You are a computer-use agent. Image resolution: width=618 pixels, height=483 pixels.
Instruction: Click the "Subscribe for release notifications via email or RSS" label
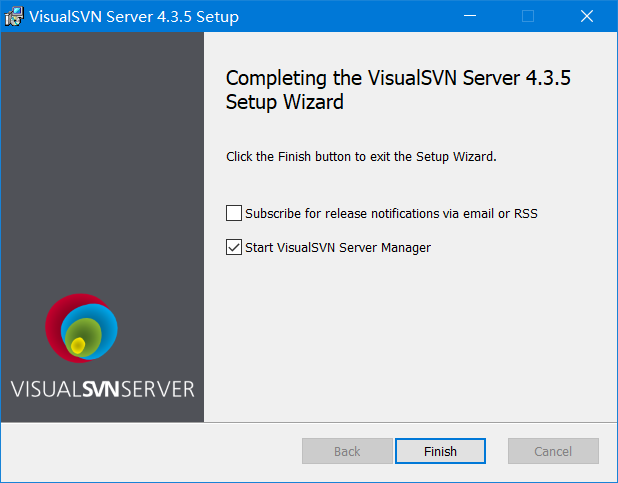coord(391,213)
